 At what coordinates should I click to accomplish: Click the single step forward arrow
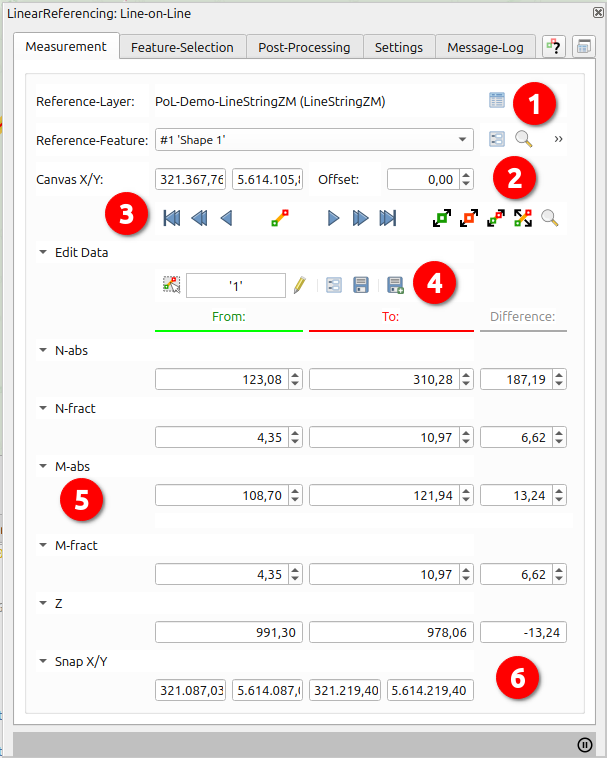(x=333, y=218)
